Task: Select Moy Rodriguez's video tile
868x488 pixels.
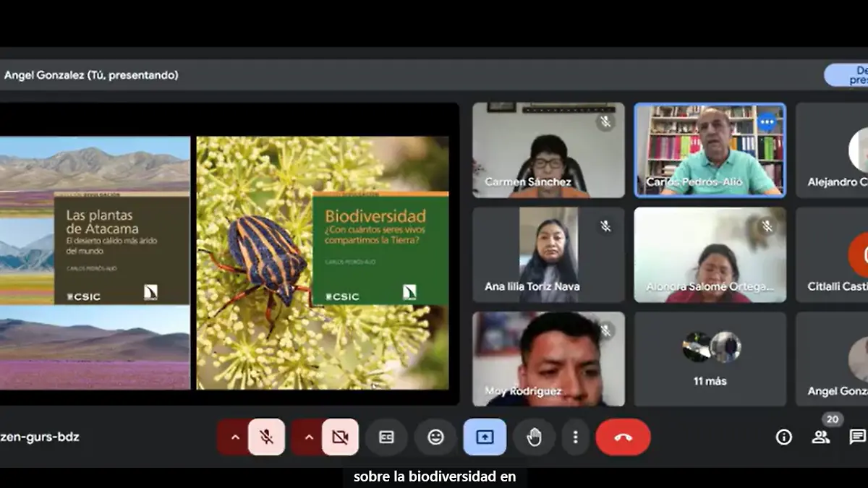Action: [x=548, y=359]
